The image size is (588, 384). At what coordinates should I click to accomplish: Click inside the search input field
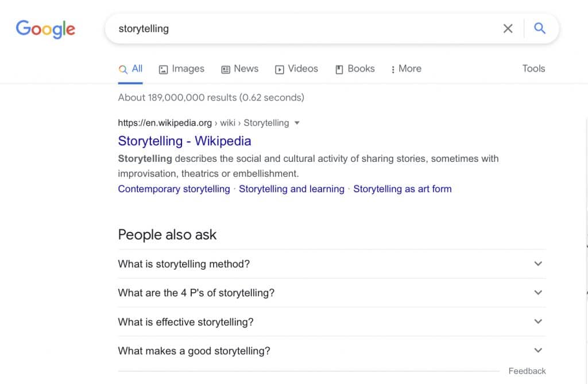287,28
